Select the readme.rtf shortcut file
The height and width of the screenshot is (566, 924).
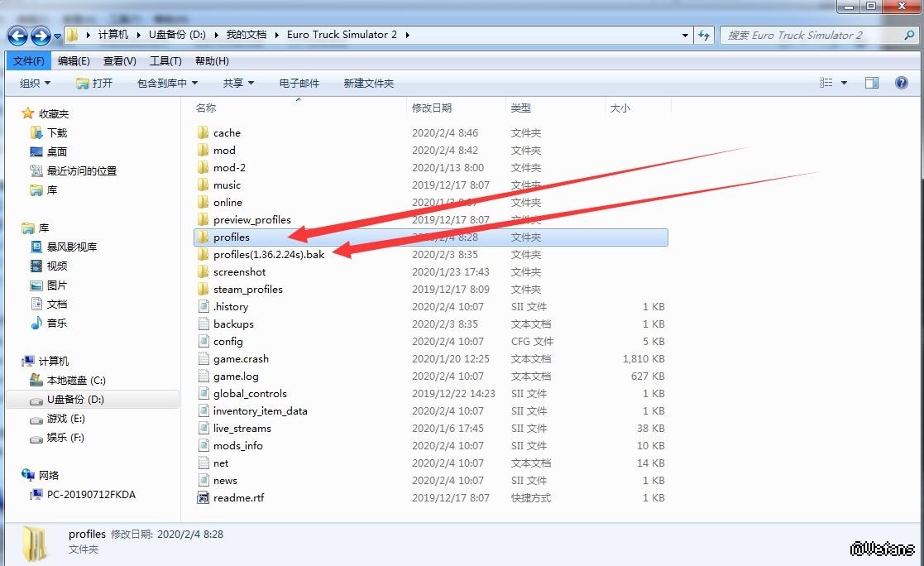pyautogui.click(x=238, y=498)
